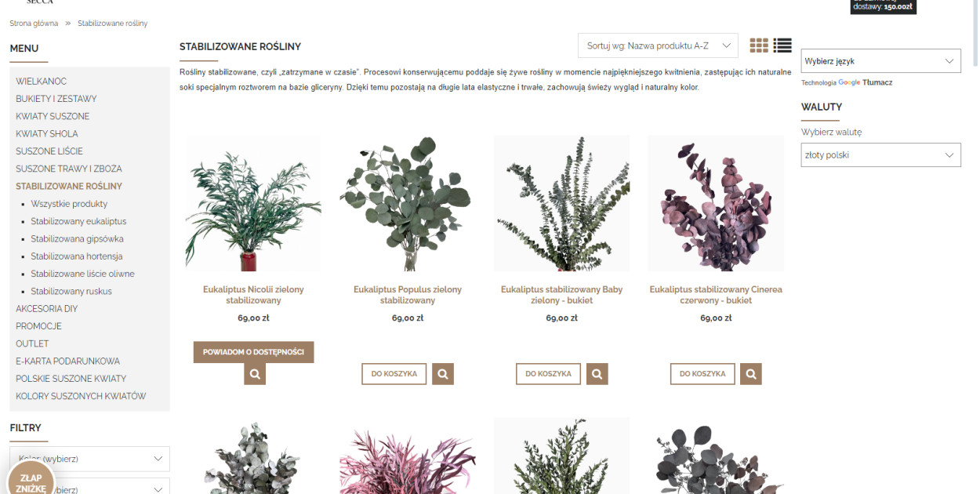Switch to list view layout

point(782,45)
